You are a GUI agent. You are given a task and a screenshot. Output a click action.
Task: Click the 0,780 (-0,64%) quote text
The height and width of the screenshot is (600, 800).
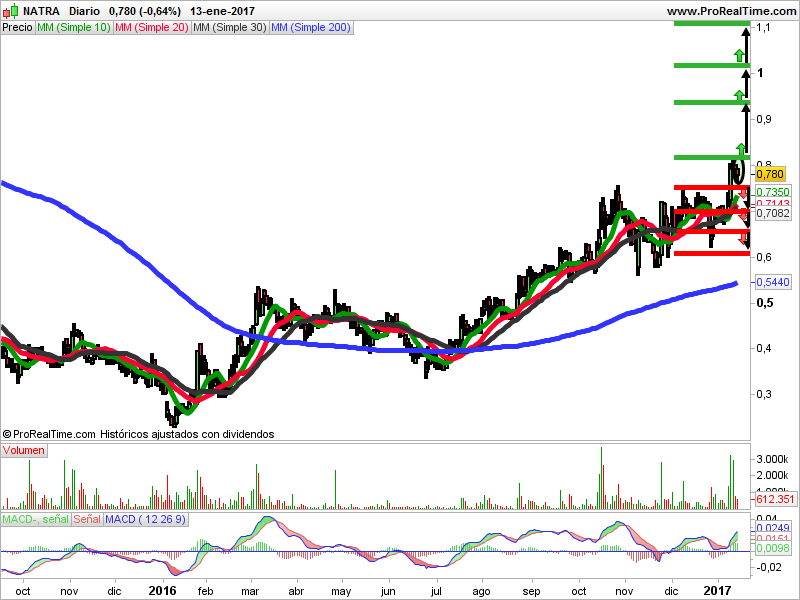pos(145,11)
